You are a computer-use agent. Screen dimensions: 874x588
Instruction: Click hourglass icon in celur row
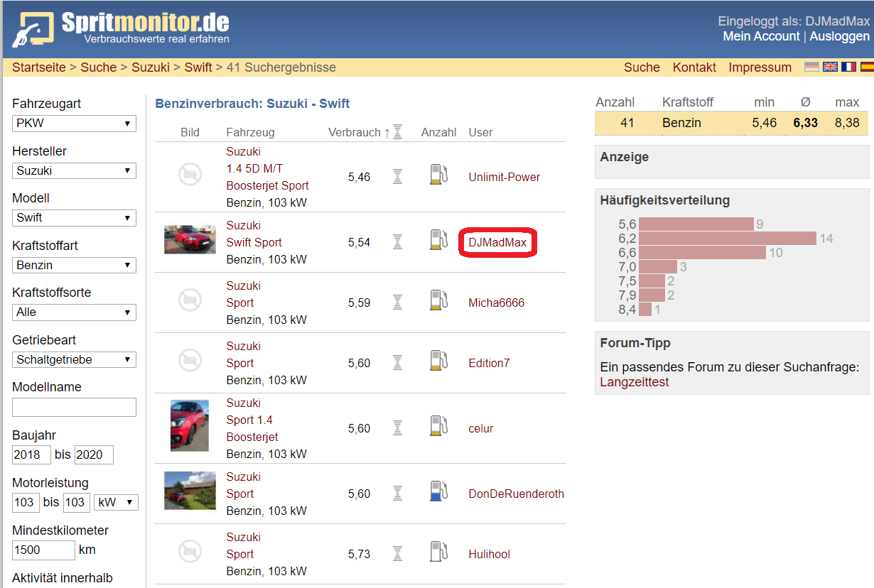click(398, 428)
